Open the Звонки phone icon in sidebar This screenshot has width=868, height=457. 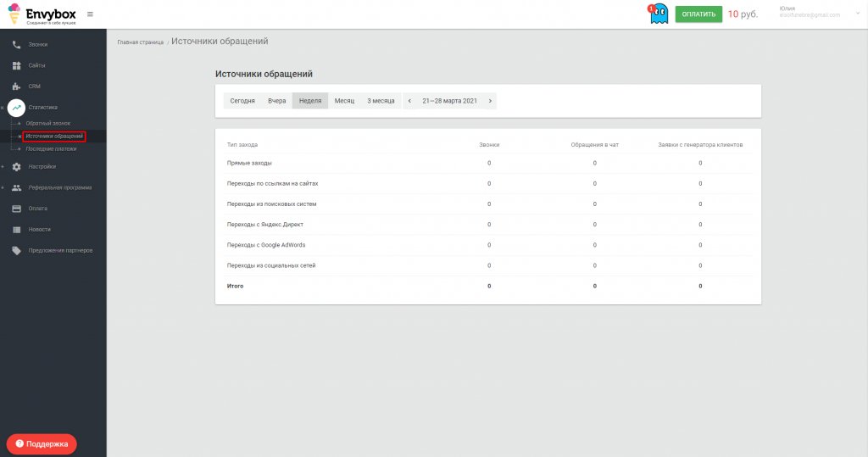[x=17, y=44]
